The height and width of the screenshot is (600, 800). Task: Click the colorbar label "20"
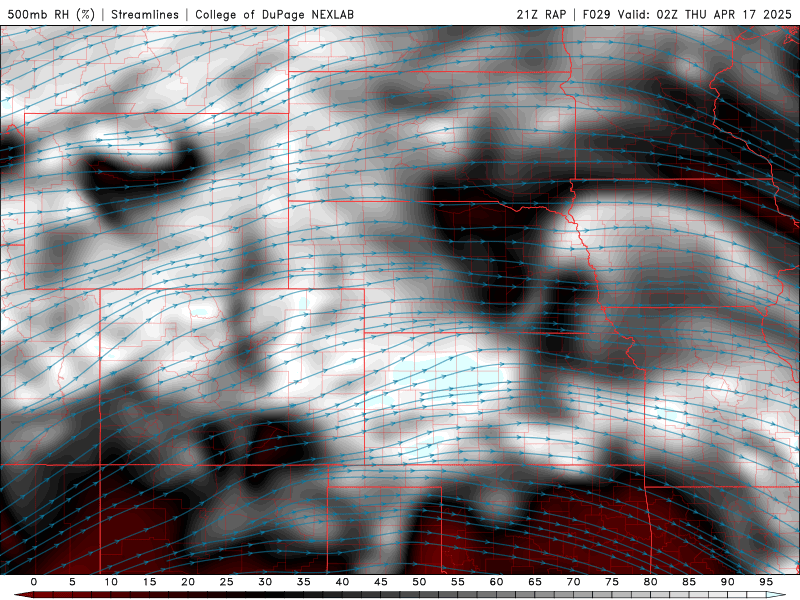click(x=188, y=582)
